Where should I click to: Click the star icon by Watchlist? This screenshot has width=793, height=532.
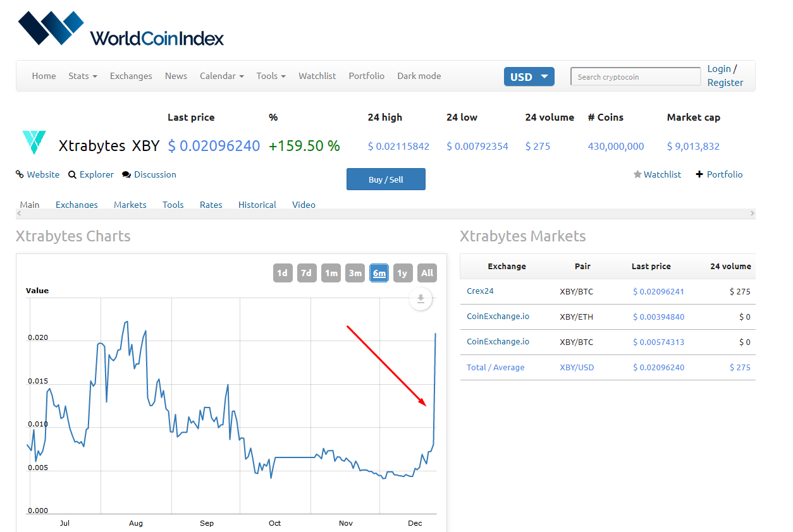point(637,174)
